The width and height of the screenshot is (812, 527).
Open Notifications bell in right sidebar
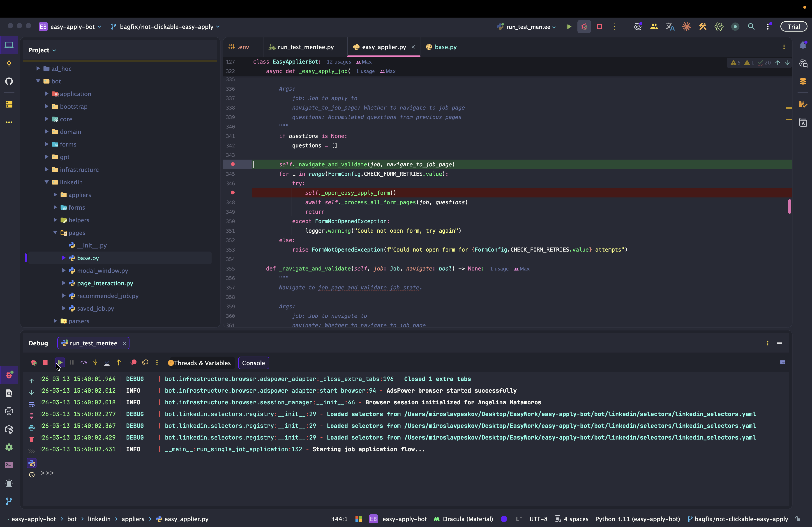click(803, 45)
